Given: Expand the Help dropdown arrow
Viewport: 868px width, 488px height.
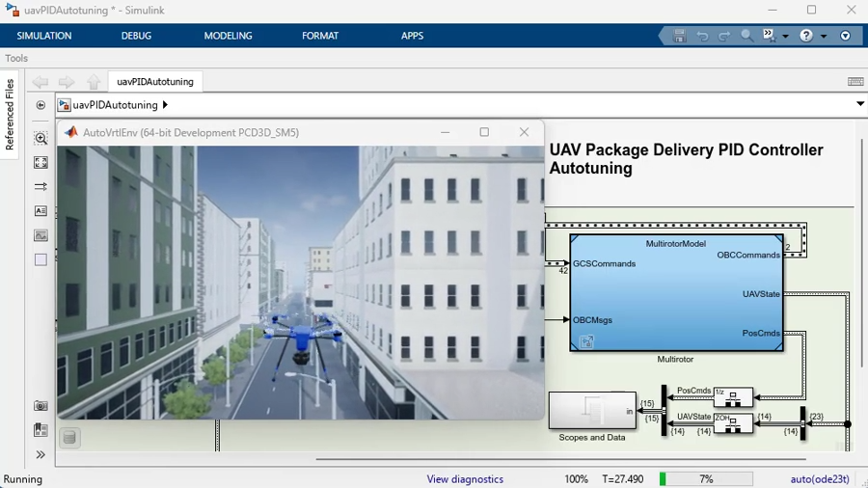Looking at the screenshot, I should (x=824, y=37).
